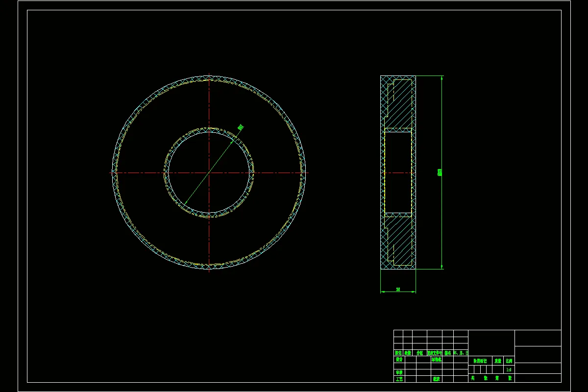Click the 签名 header cell in revision table
Viewport: 588px width, 392px height.
click(448, 353)
